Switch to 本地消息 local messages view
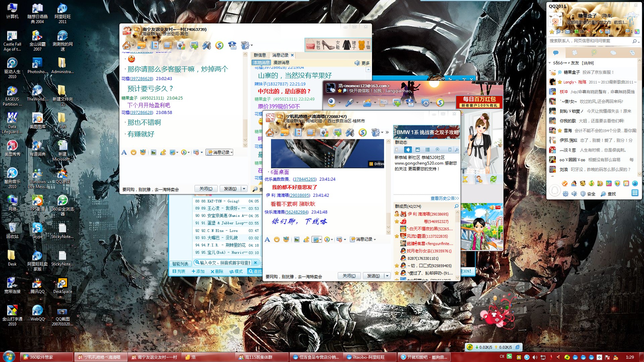This screenshot has height=362, width=644. [261, 63]
